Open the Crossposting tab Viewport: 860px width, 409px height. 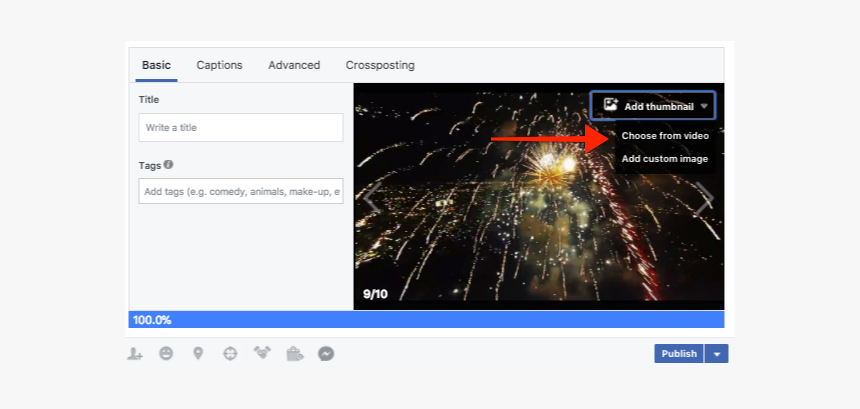click(380, 65)
